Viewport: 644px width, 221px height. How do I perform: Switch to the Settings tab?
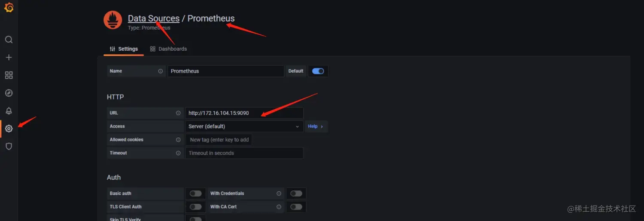pos(124,49)
